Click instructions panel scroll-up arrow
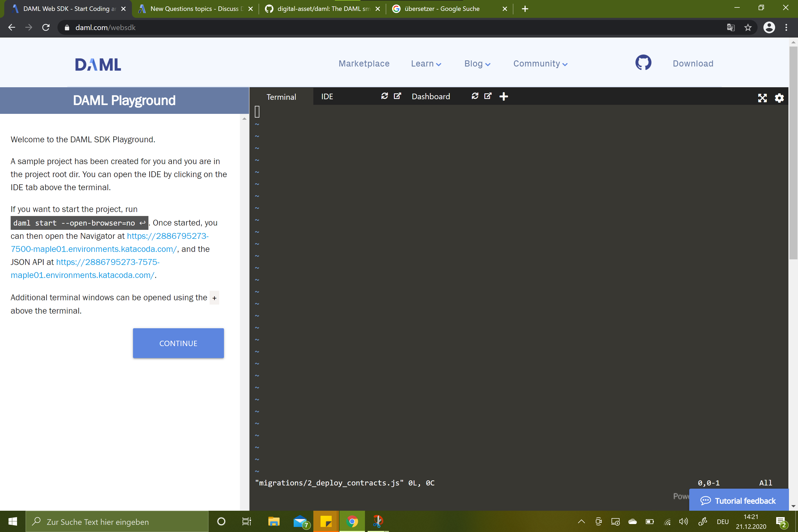Viewport: 798px width, 532px height. tap(244, 119)
